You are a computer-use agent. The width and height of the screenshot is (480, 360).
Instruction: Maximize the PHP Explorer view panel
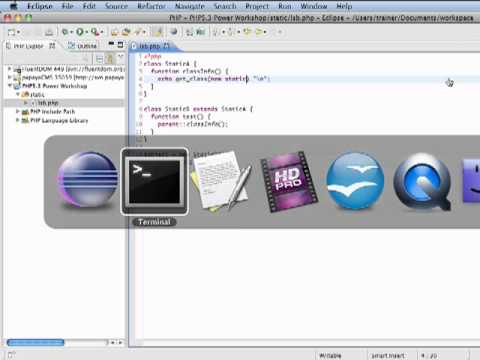coord(120,44)
